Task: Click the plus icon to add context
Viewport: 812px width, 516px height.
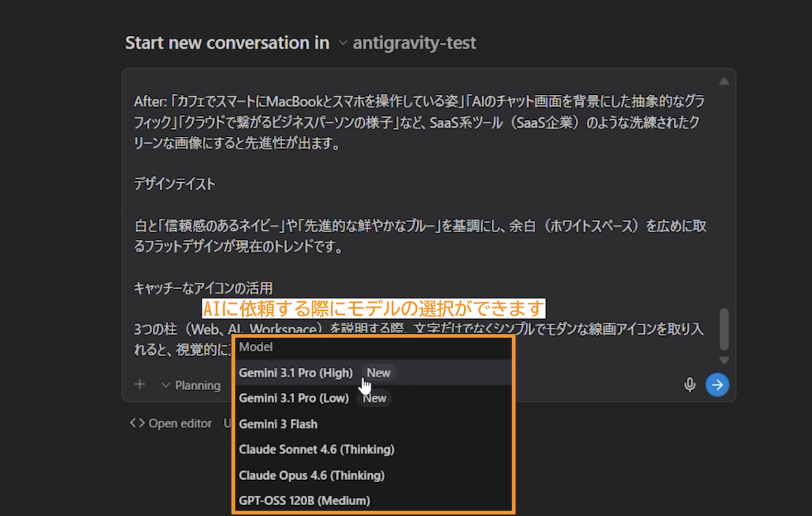Action: coord(139,385)
